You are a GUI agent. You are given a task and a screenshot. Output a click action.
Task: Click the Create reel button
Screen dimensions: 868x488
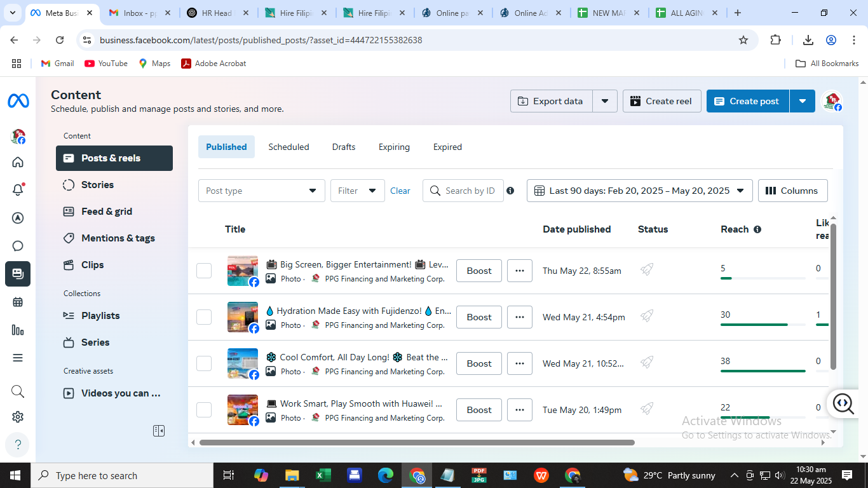pyautogui.click(x=661, y=101)
